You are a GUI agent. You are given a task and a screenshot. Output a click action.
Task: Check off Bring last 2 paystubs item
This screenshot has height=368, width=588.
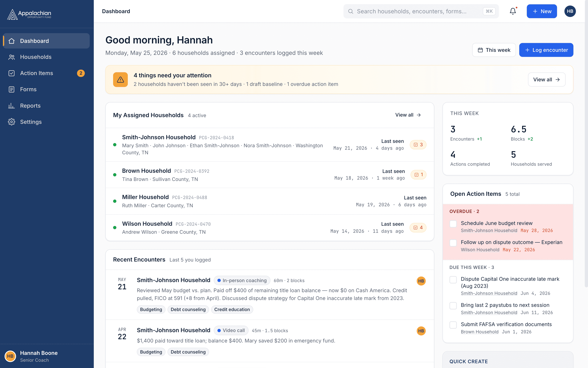[453, 306]
